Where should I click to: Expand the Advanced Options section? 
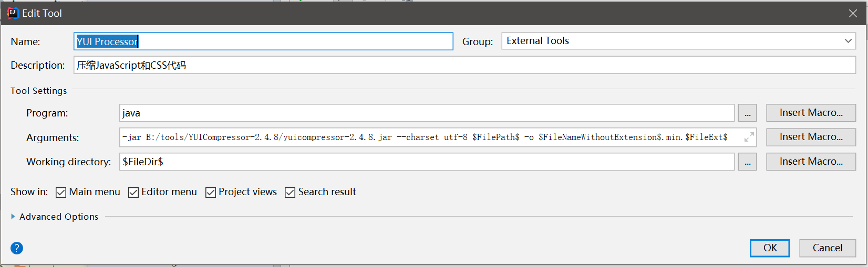13,217
